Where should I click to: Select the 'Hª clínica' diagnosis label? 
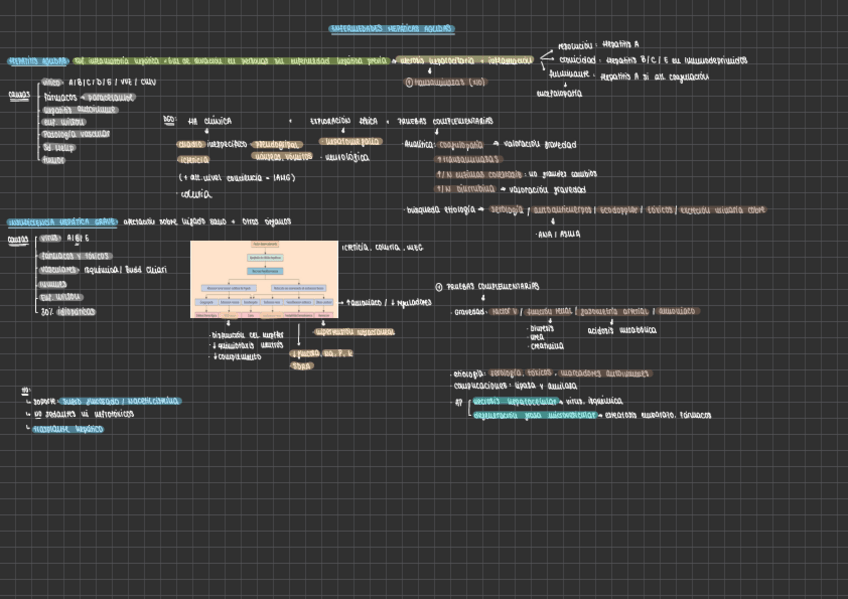(209, 121)
